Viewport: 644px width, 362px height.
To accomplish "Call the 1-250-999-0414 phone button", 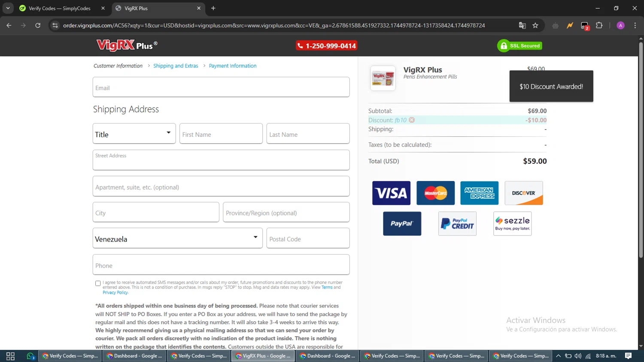I will [327, 45].
